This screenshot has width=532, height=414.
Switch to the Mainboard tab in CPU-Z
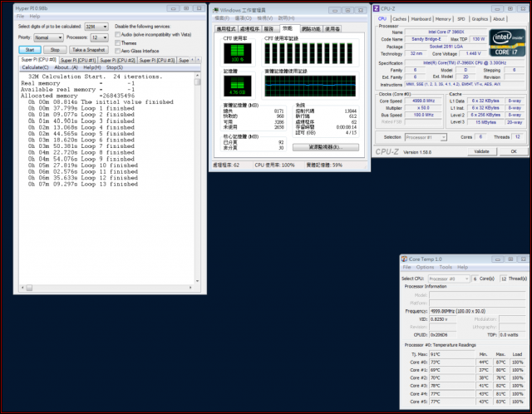click(421, 19)
